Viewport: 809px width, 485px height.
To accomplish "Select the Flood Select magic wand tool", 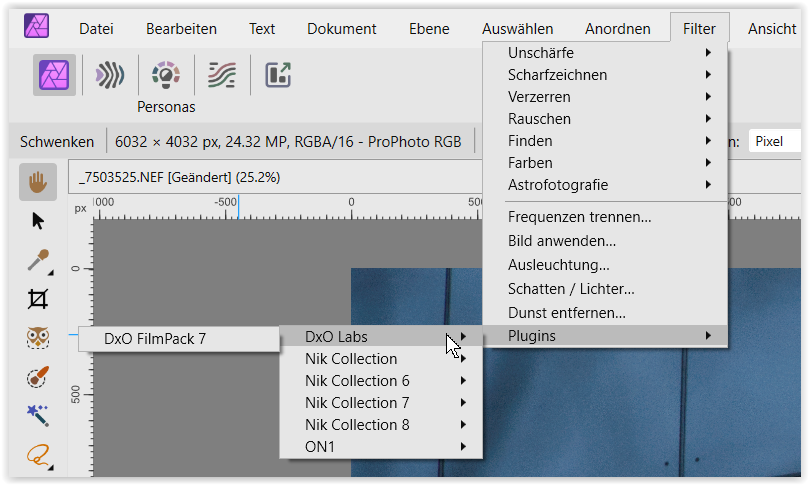I will pos(38,416).
